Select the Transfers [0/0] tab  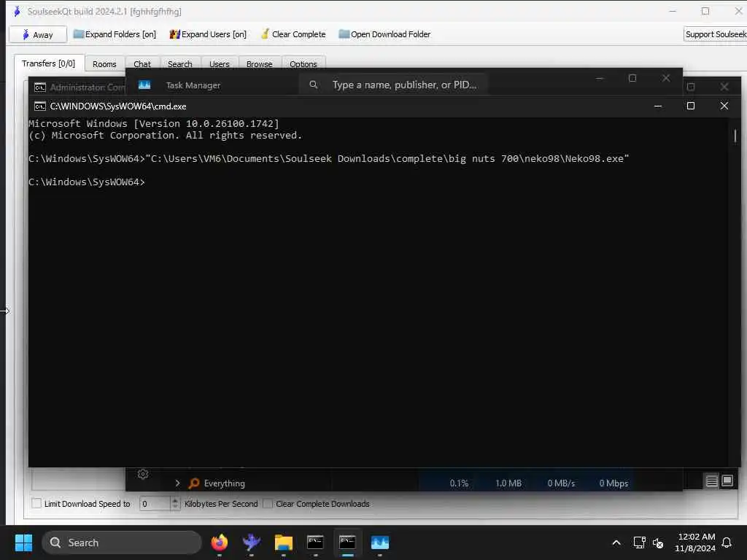(x=49, y=63)
